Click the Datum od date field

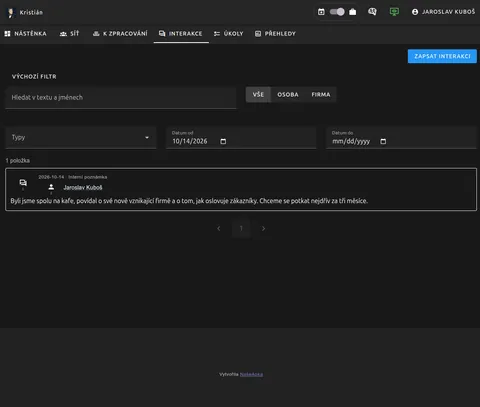(x=241, y=138)
